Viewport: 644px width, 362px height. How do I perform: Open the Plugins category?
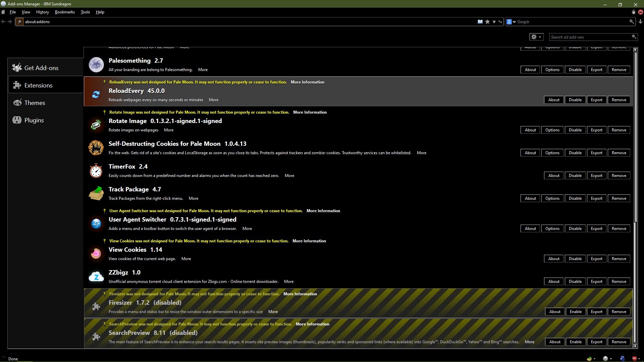tap(46, 120)
